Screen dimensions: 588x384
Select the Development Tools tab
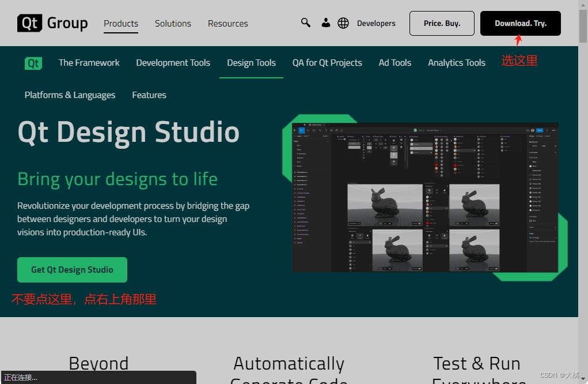coord(173,63)
